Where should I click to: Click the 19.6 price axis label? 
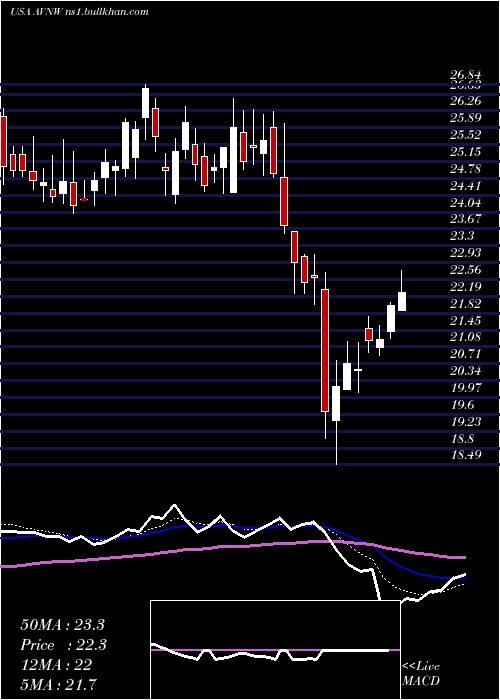click(462, 405)
